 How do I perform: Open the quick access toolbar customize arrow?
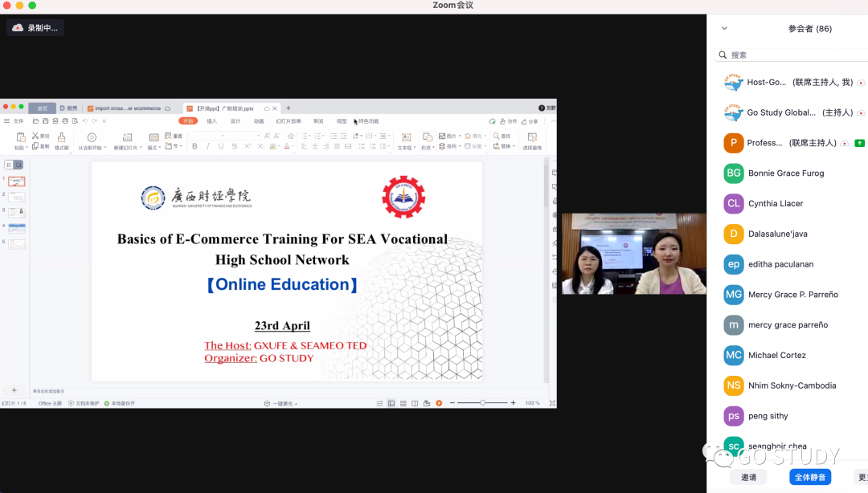(104, 121)
